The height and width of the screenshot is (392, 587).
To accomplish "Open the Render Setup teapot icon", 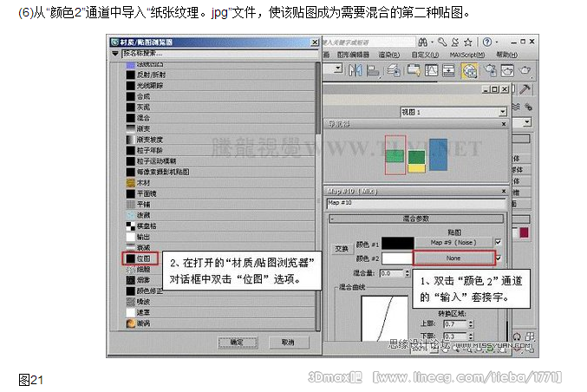I will (x=491, y=70).
